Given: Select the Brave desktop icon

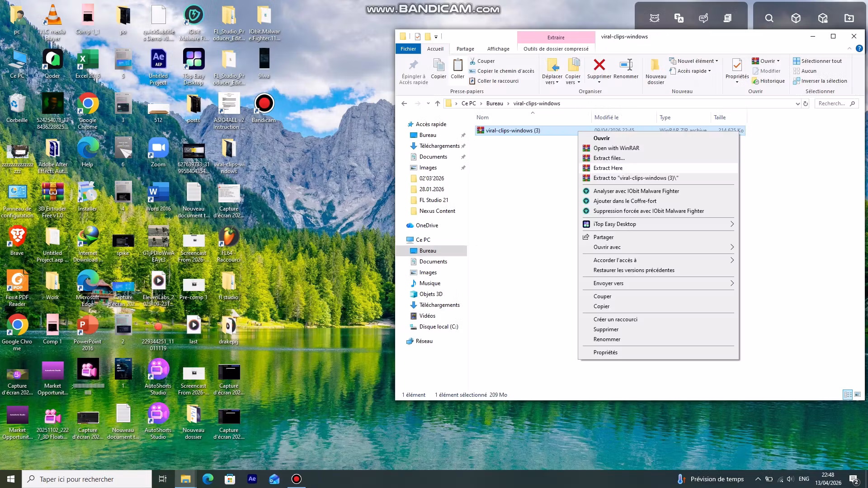Looking at the screenshot, I should point(17,241).
